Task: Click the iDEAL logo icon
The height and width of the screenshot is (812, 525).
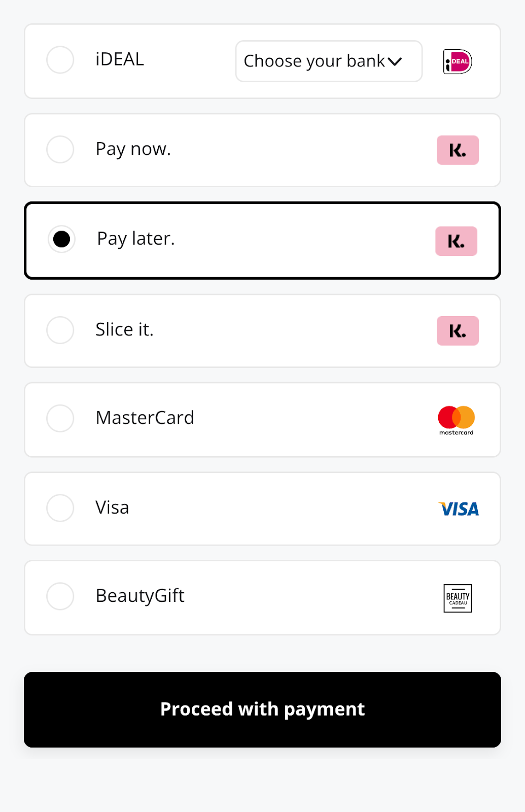Action: coord(458,62)
